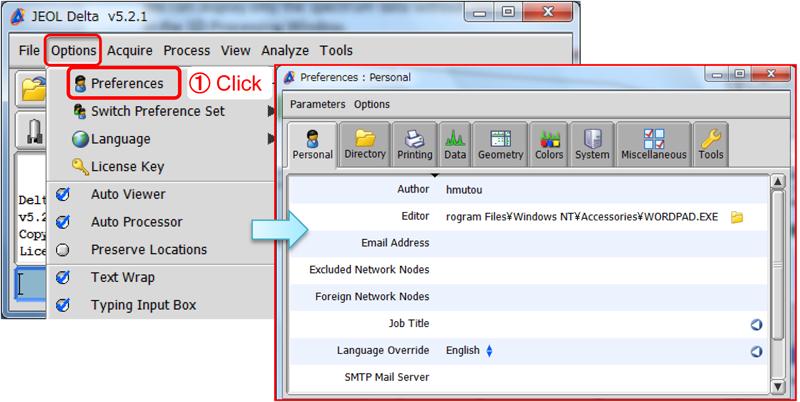This screenshot has height=402, width=800.
Task: Close the Preferences window
Action: coord(770,74)
